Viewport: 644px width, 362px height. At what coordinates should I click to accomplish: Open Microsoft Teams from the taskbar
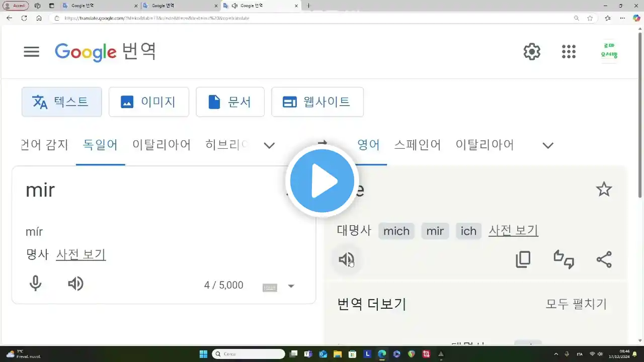tap(308, 354)
